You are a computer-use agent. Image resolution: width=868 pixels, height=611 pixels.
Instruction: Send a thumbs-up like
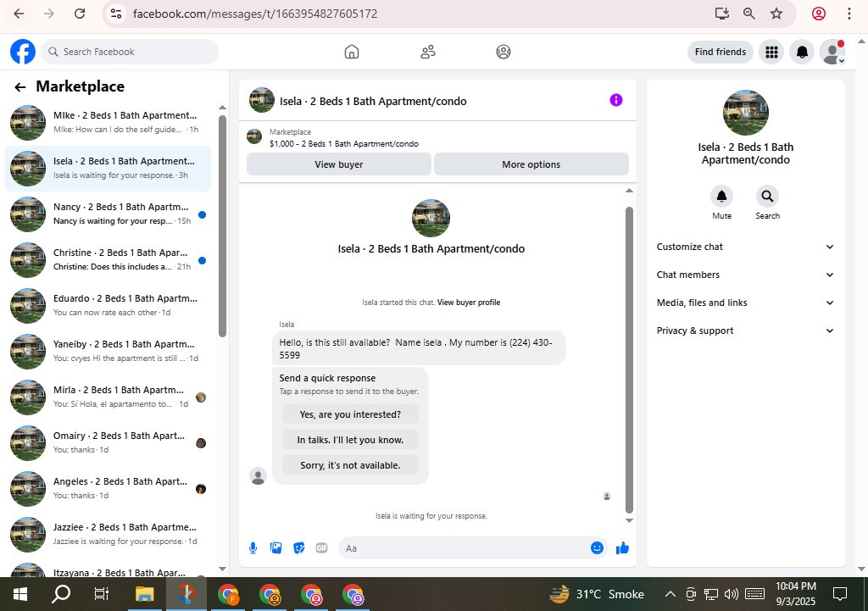click(622, 548)
